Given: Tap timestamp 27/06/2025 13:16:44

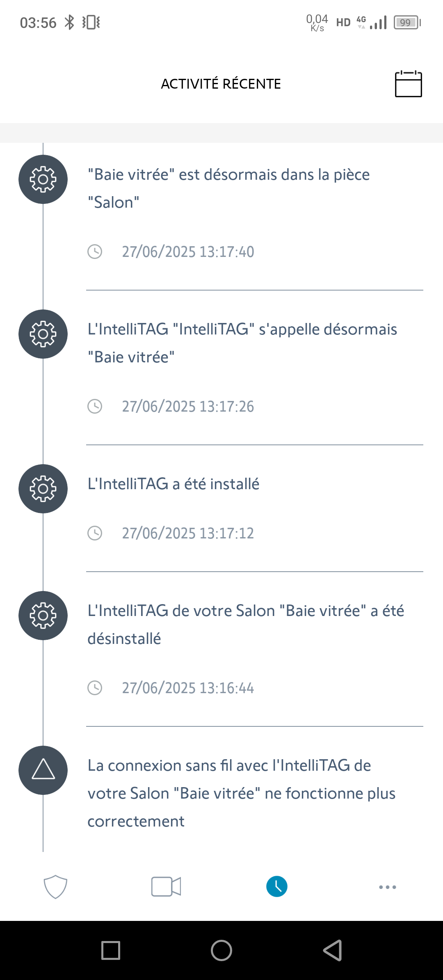Looking at the screenshot, I should point(188,688).
